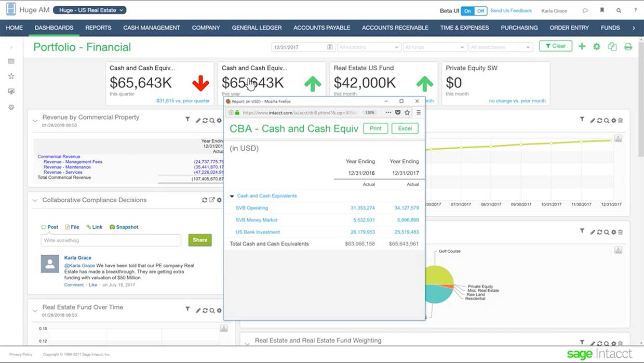This screenshot has height=363, width=644.
Task: Show more menu items with right arrow
Action: click(x=634, y=28)
